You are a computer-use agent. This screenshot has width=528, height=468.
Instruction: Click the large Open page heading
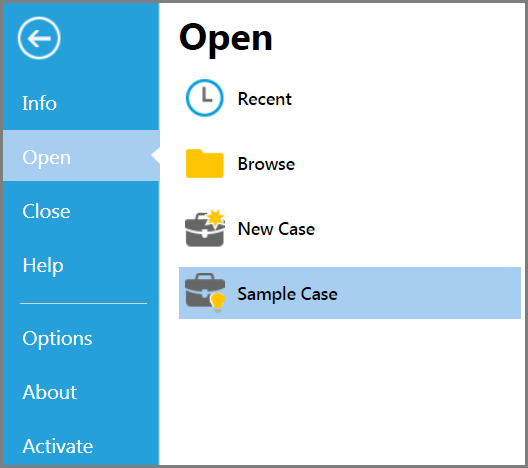[x=226, y=39]
